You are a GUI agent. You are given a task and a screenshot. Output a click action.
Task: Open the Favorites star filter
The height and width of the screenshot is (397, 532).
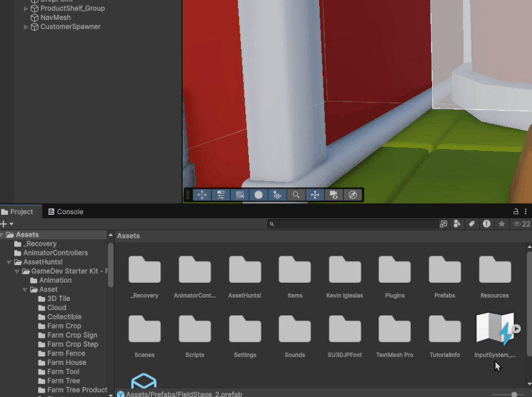pyautogui.click(x=502, y=224)
